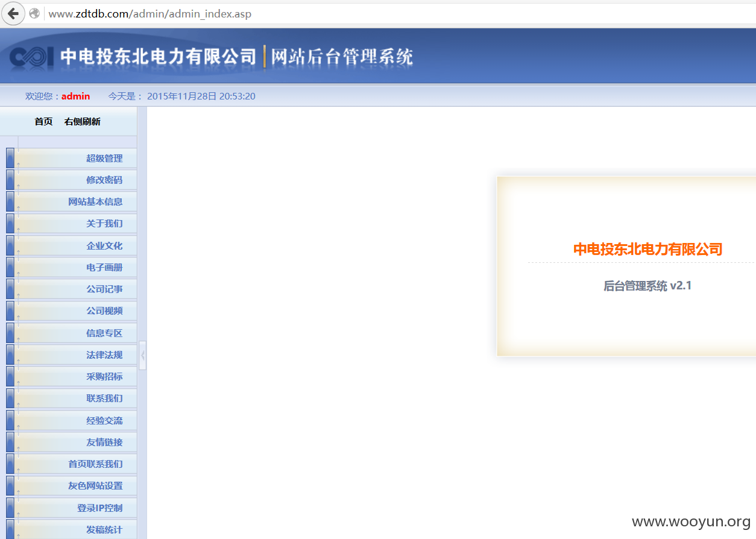Click the blue marker beside 修改密码
Viewport: 756px width, 539px height.
[10, 180]
